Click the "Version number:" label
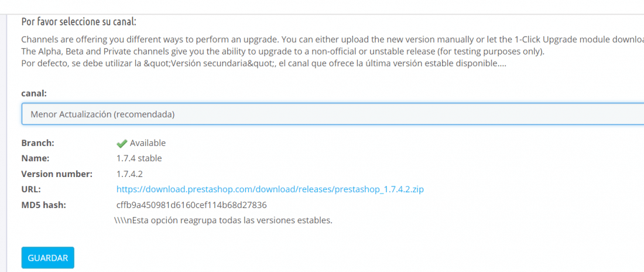644x272 pixels. tap(57, 174)
